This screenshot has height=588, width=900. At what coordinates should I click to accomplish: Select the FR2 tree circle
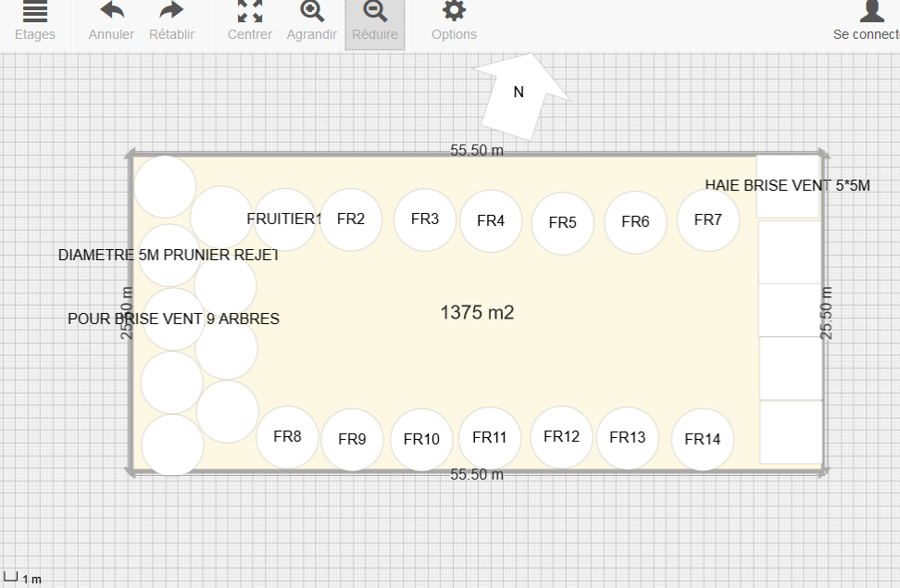(x=352, y=219)
